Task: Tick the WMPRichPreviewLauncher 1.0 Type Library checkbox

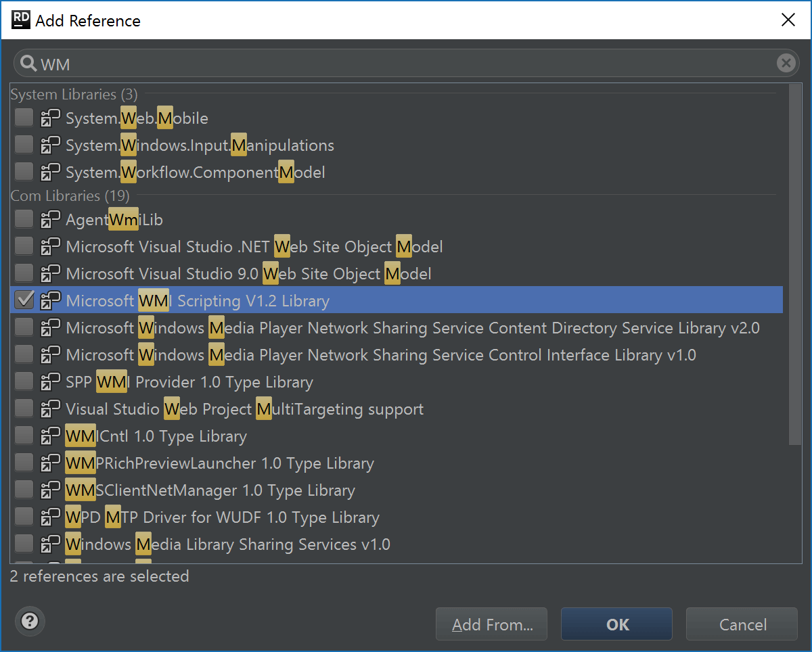Action: [x=24, y=463]
